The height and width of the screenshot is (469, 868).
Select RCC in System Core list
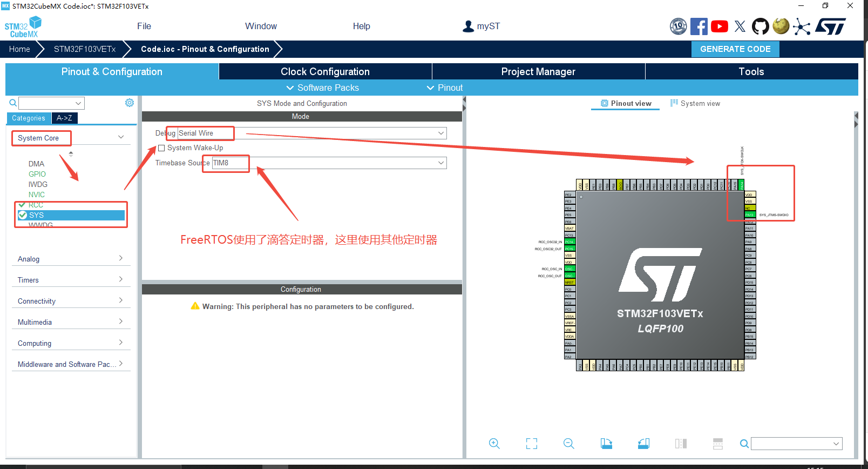[x=36, y=205]
